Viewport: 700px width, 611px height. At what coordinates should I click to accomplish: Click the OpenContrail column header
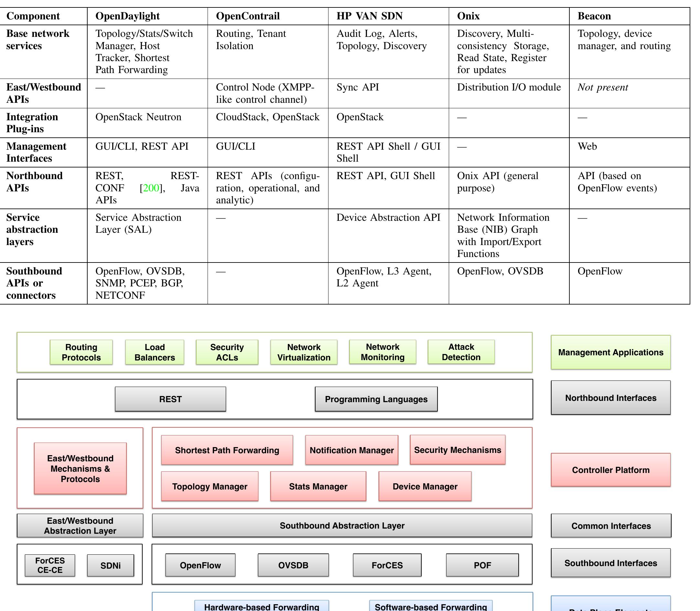pos(248,16)
